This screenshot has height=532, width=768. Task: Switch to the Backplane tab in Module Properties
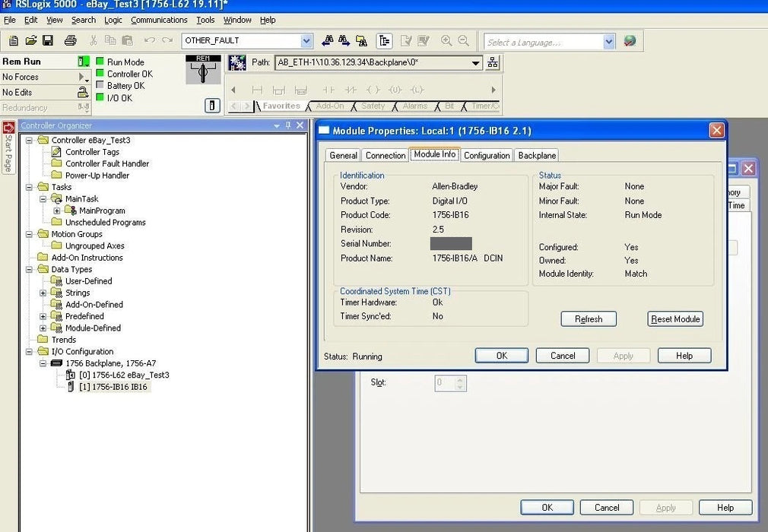click(x=537, y=155)
